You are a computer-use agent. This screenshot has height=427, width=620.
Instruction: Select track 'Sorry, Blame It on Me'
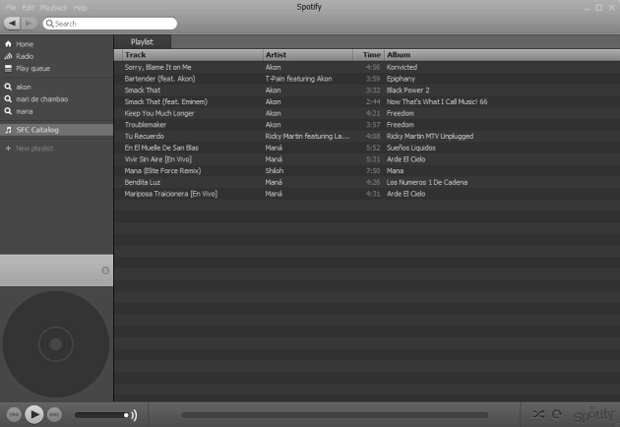(158, 67)
